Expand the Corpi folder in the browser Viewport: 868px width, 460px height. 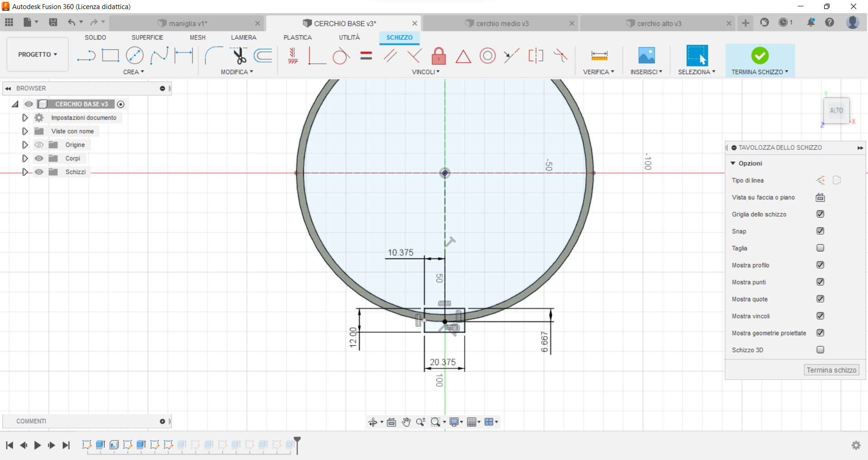pos(25,158)
